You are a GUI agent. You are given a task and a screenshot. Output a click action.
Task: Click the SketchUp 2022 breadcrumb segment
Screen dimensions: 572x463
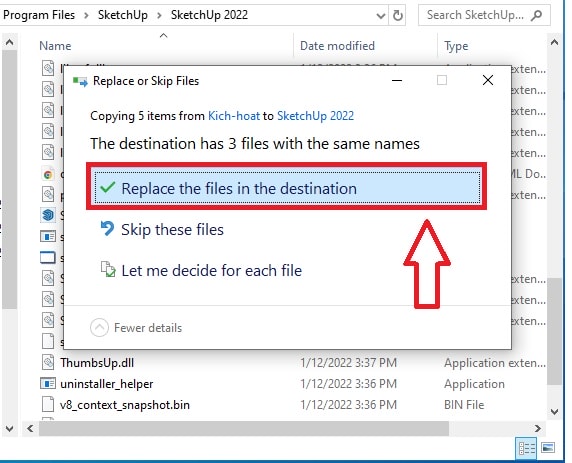[209, 15]
